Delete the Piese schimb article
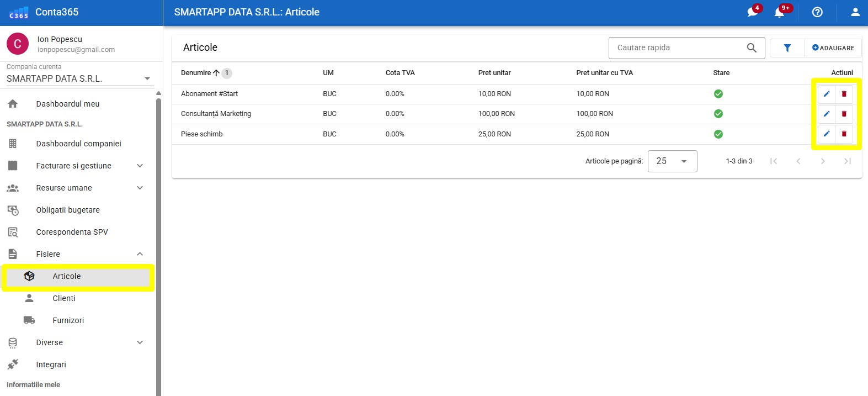Screen dimensions: 868x396 click(844, 134)
